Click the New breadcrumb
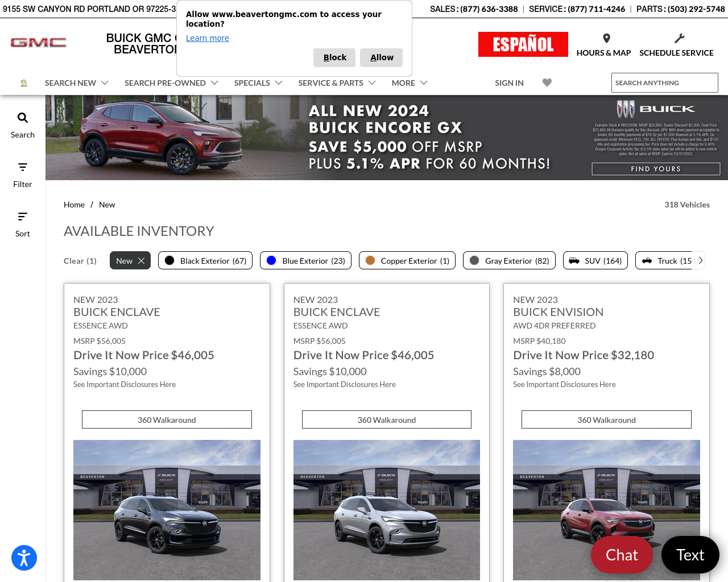Viewport: 728px width, 582px height. point(107,205)
